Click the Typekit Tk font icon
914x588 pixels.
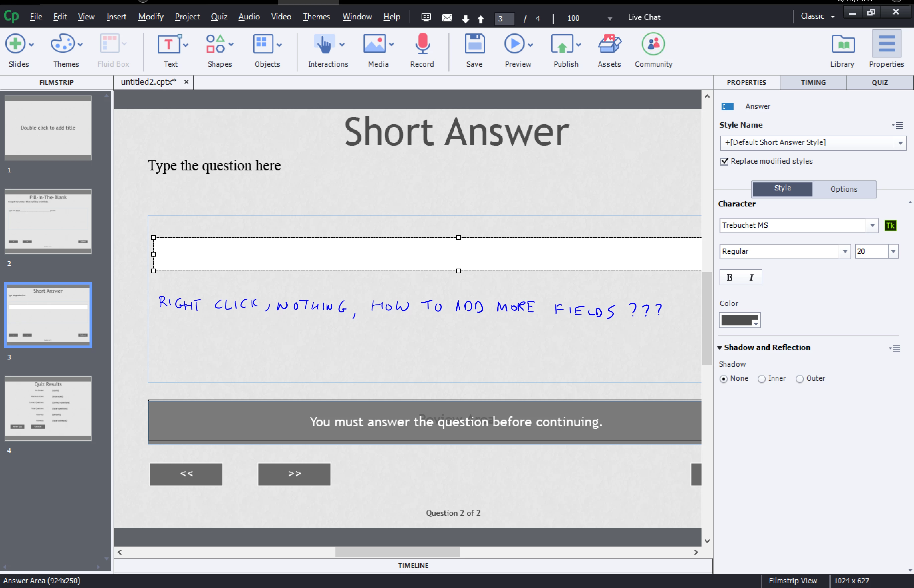click(x=890, y=225)
